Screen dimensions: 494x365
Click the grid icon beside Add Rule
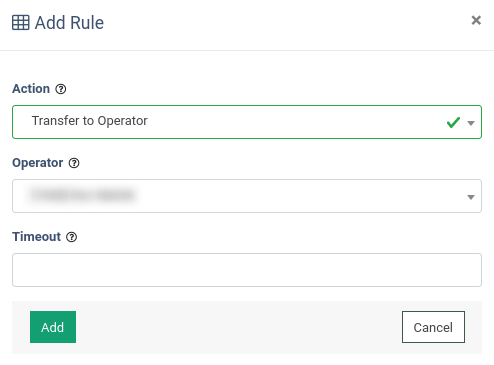21,23
